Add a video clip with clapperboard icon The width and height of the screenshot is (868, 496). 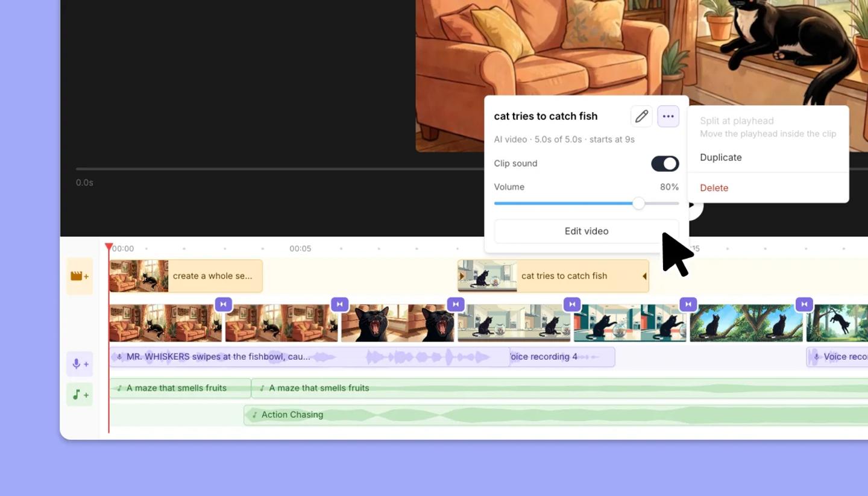click(80, 276)
